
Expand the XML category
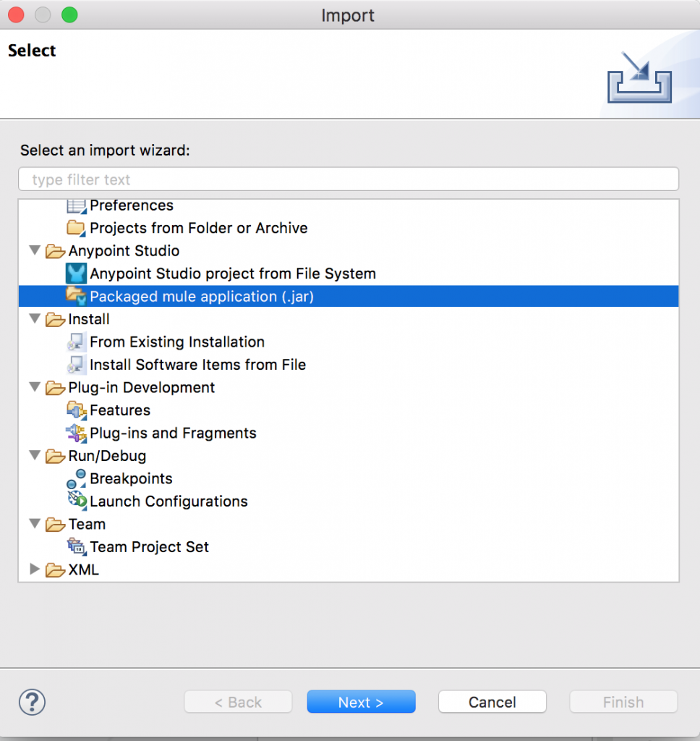34,569
